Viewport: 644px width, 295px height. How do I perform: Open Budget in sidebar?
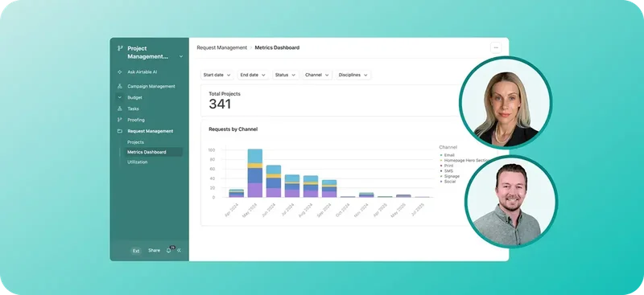(x=134, y=97)
